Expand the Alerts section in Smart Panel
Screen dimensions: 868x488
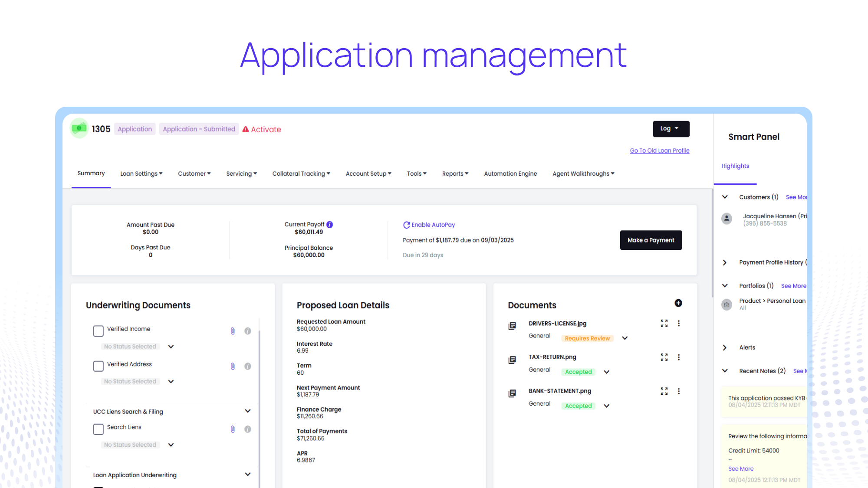(725, 347)
